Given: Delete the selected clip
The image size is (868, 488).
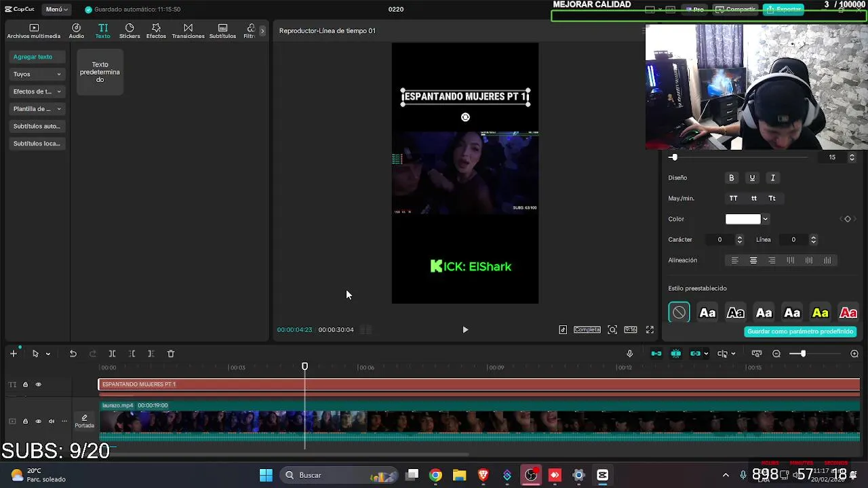Looking at the screenshot, I should coord(171,354).
